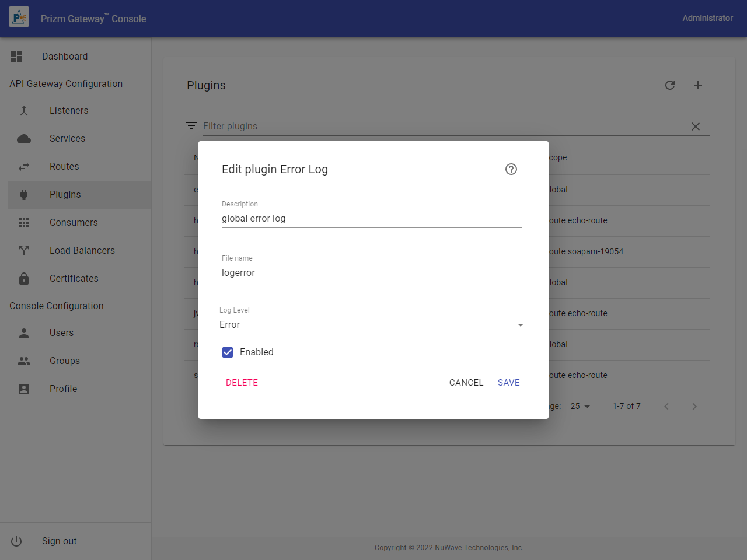Click the refresh plugins icon
Image resolution: width=747 pixels, height=560 pixels.
pos(670,85)
